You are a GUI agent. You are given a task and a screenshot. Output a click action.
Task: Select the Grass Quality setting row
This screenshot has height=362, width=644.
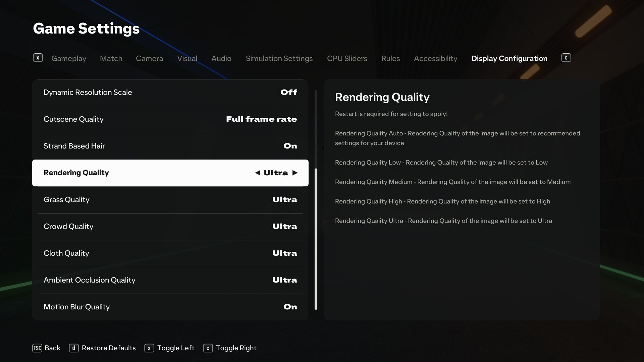pos(170,200)
